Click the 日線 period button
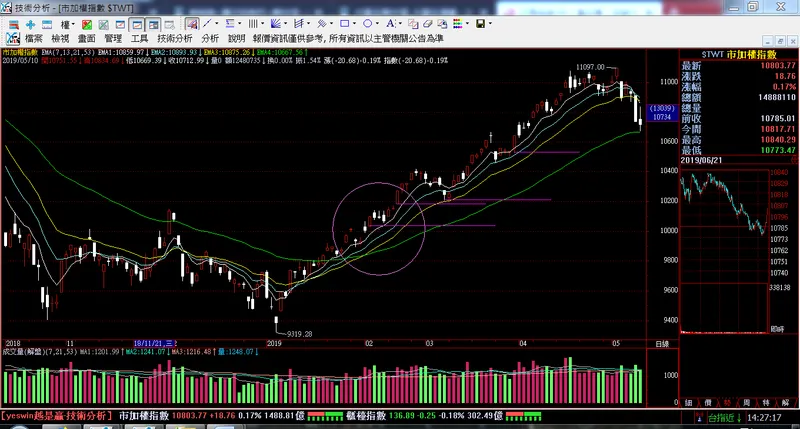The image size is (800, 429). (x=662, y=344)
